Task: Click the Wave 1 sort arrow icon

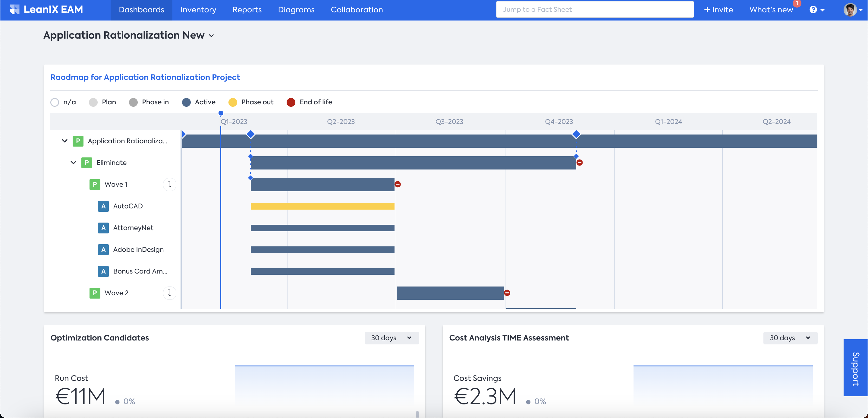Action: (x=169, y=184)
